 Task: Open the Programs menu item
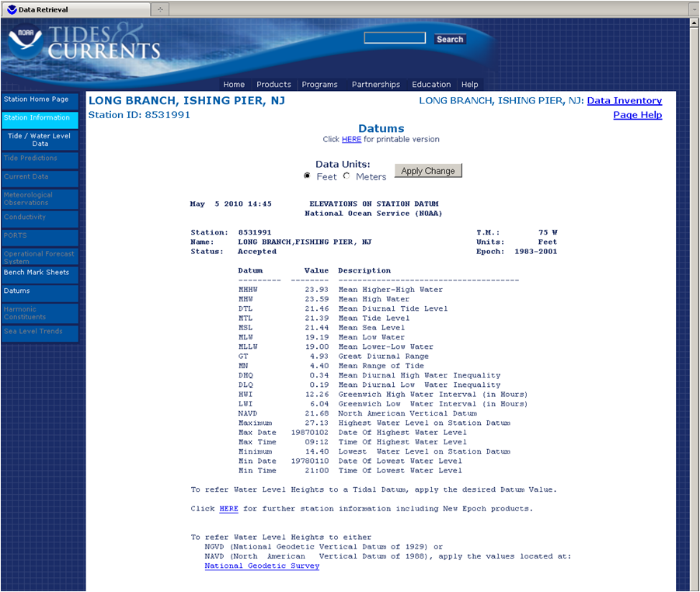coord(319,85)
